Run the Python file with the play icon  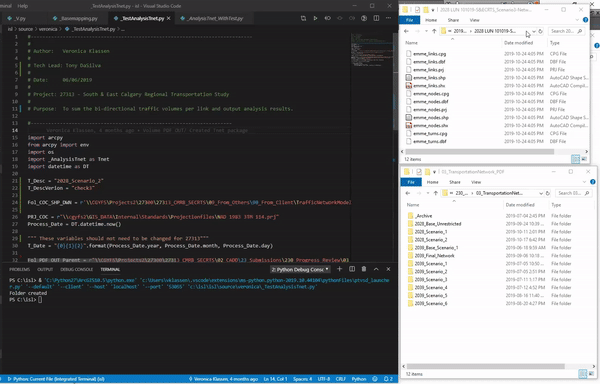[315, 18]
